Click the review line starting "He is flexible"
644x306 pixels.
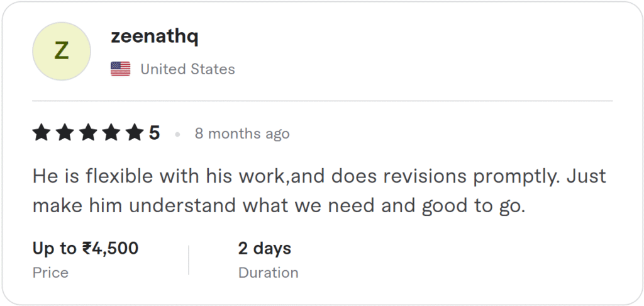tap(319, 176)
